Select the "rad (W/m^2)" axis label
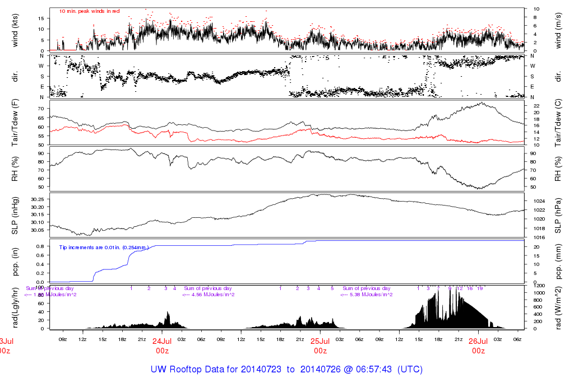 point(558,308)
